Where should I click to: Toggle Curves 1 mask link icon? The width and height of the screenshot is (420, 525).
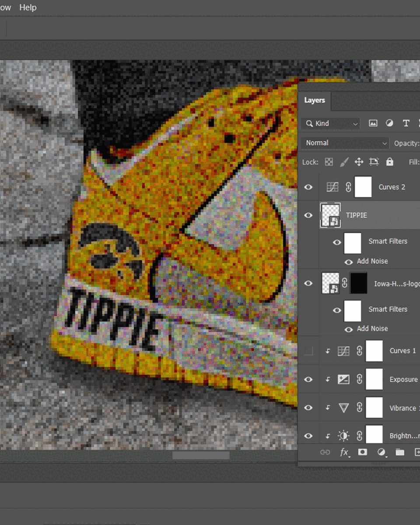coord(359,351)
